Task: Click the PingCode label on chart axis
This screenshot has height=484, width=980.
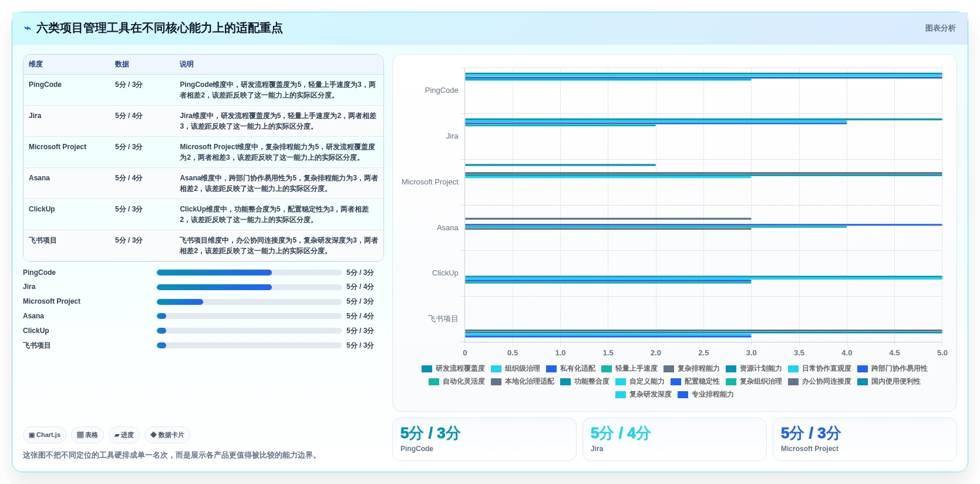Action: tap(442, 90)
